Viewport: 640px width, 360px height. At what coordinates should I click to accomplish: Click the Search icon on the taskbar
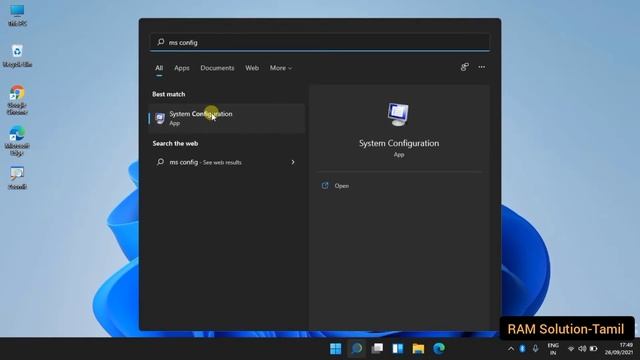pos(357,349)
